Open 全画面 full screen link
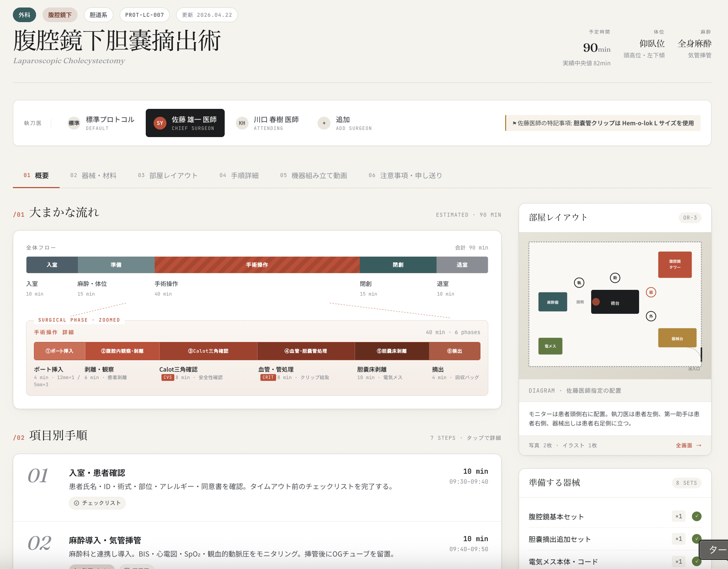The width and height of the screenshot is (728, 569). 688,445
